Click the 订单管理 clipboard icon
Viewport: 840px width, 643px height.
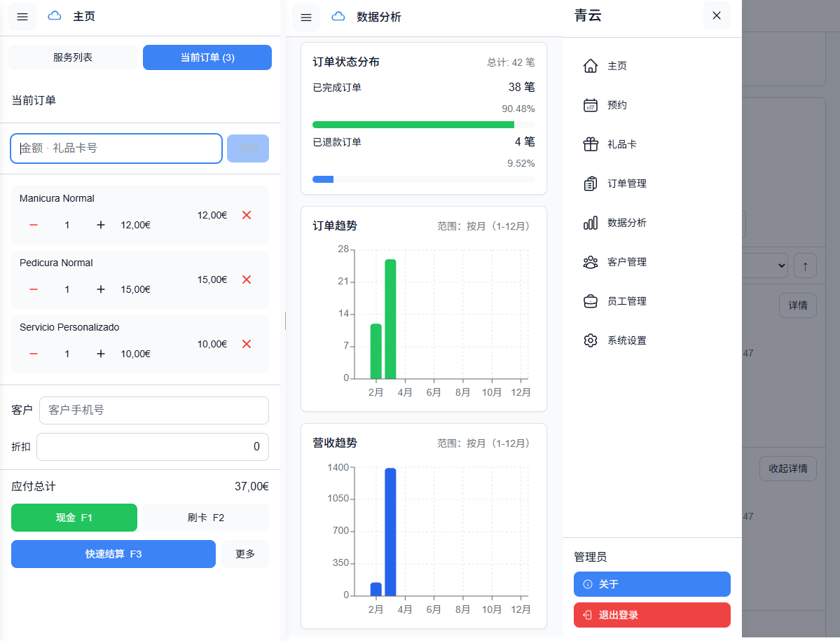[x=591, y=184]
